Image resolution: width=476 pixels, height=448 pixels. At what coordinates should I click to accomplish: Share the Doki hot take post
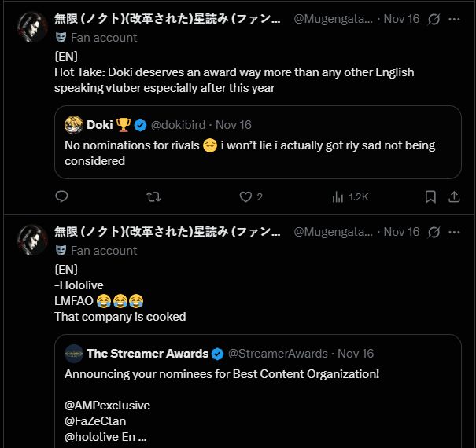(x=456, y=196)
